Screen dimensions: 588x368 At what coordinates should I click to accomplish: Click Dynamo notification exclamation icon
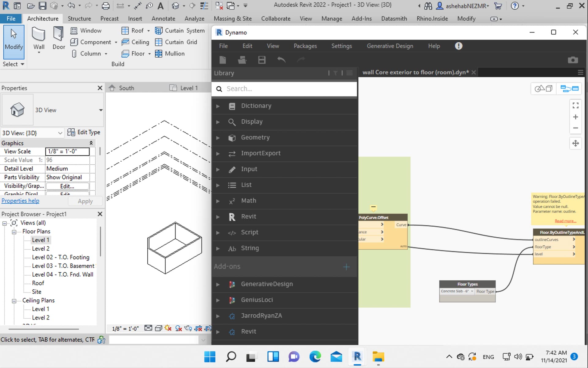click(458, 46)
